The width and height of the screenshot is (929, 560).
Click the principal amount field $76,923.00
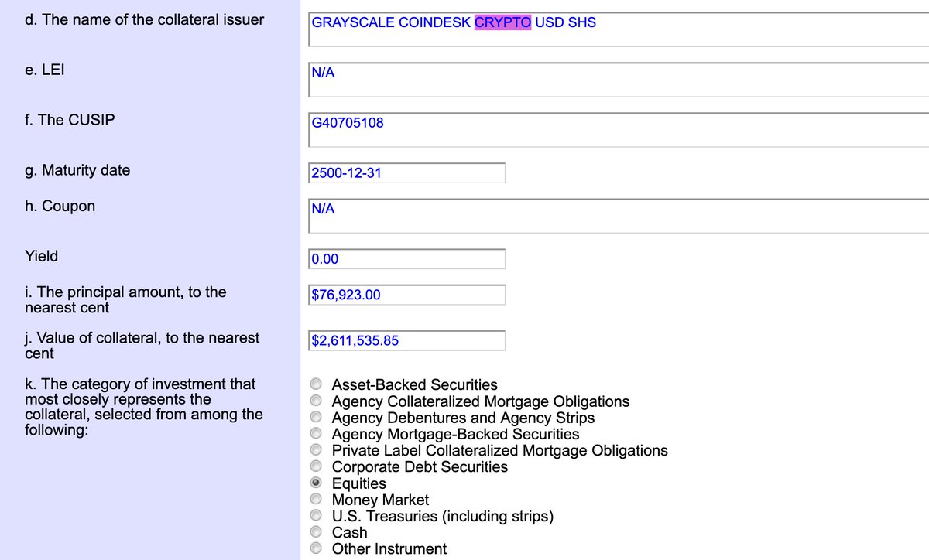406,295
